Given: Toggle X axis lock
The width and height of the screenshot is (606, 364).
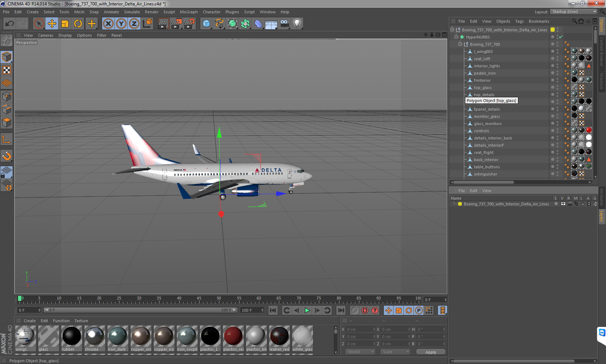Looking at the screenshot, I should click(x=108, y=24).
